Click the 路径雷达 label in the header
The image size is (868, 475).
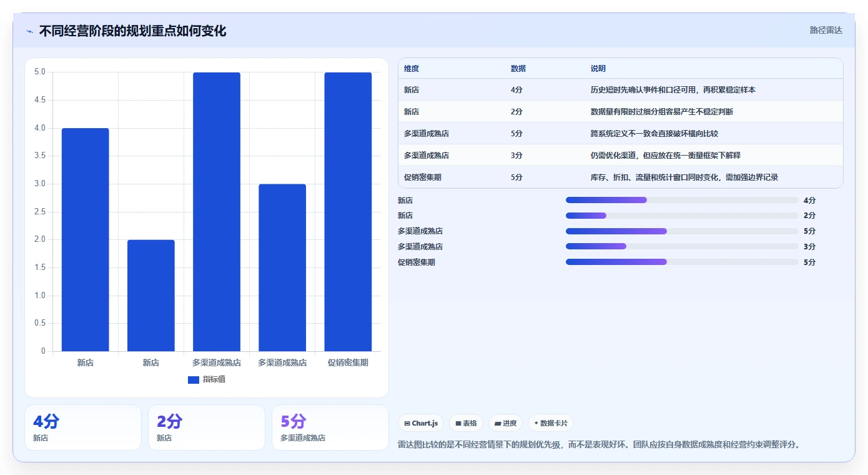[x=826, y=30]
